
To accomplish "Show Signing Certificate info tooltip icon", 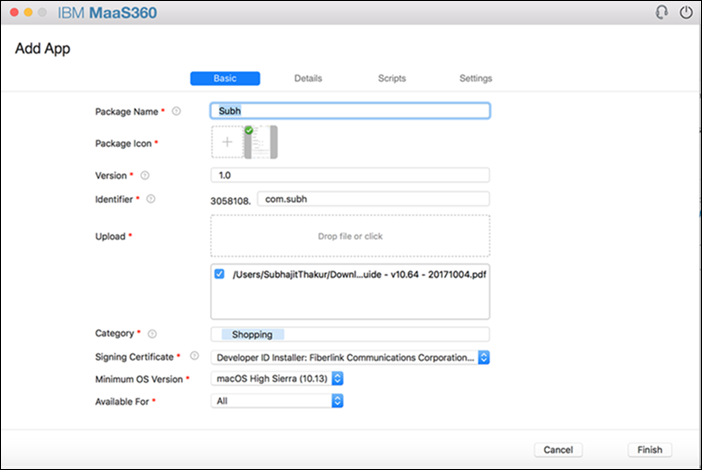I will tap(194, 356).
